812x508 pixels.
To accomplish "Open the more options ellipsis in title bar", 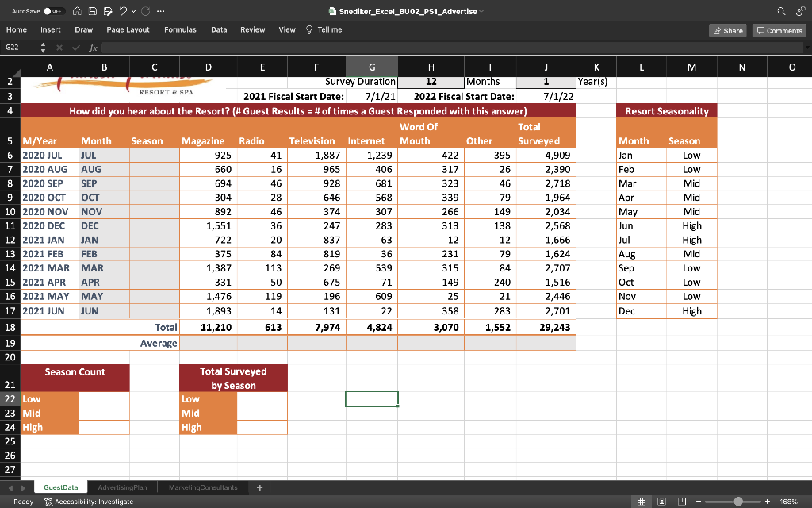I will [160, 11].
